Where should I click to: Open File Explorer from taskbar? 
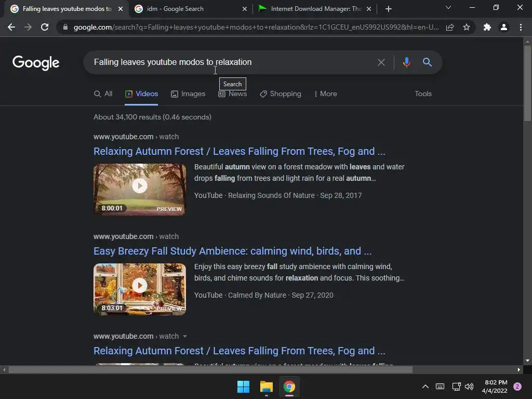tap(267, 387)
